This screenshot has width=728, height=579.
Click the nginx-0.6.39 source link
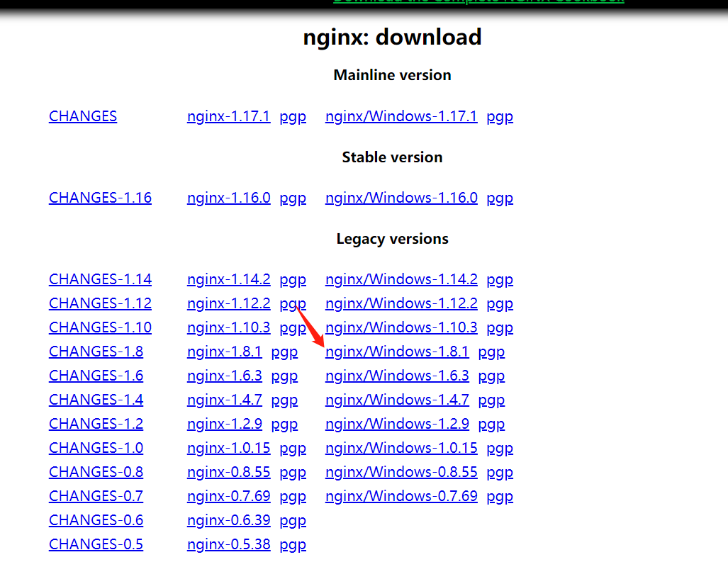tap(228, 521)
